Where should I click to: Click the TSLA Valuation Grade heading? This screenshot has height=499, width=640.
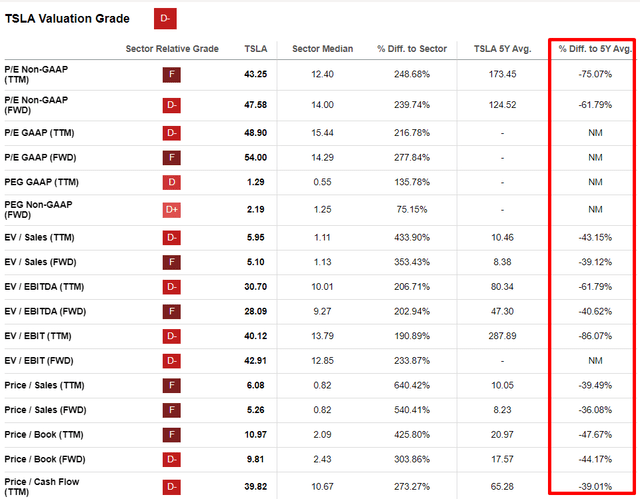click(67, 19)
